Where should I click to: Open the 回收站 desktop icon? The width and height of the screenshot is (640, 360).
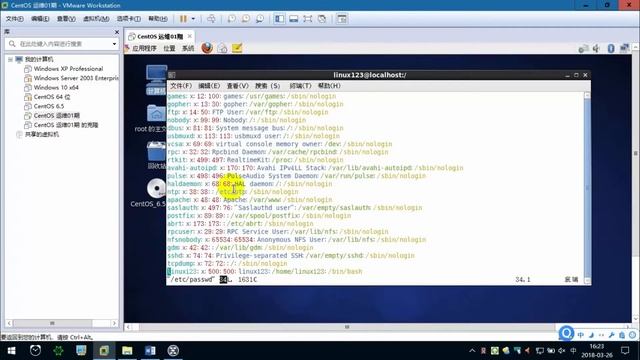point(157,155)
